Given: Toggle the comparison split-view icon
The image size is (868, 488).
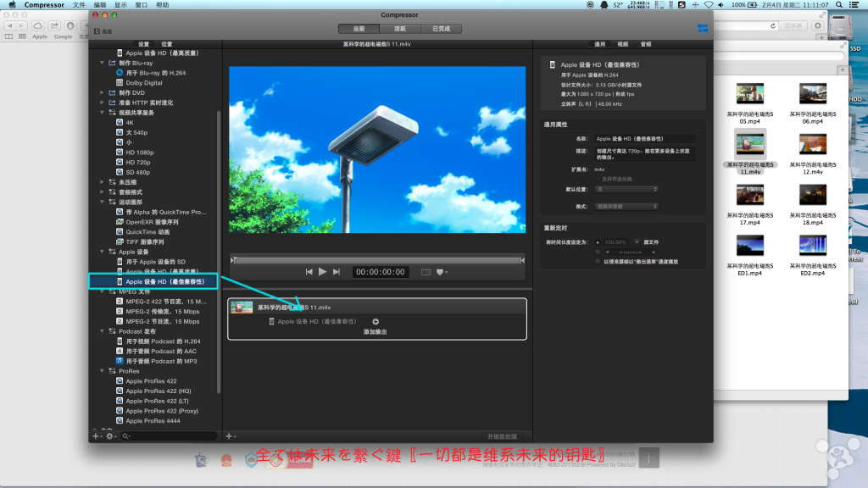Looking at the screenshot, I should (x=426, y=272).
